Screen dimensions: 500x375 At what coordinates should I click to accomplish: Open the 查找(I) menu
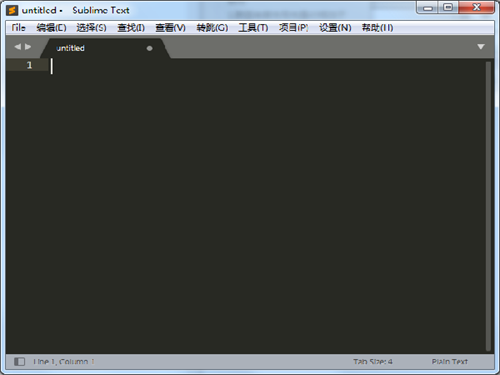click(x=131, y=28)
